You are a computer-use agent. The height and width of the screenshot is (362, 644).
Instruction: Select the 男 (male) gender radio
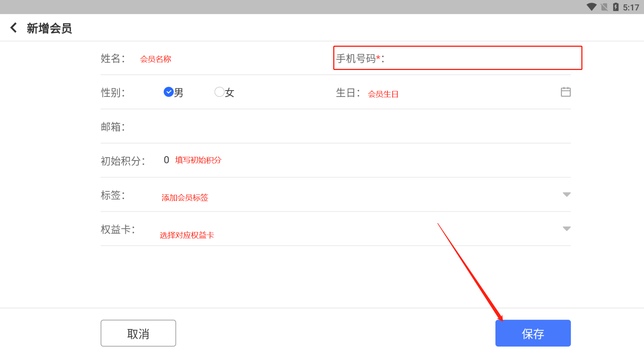(169, 92)
